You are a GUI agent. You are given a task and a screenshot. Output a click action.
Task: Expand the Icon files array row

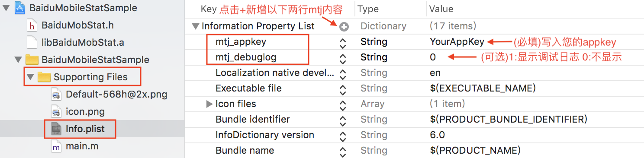209,104
